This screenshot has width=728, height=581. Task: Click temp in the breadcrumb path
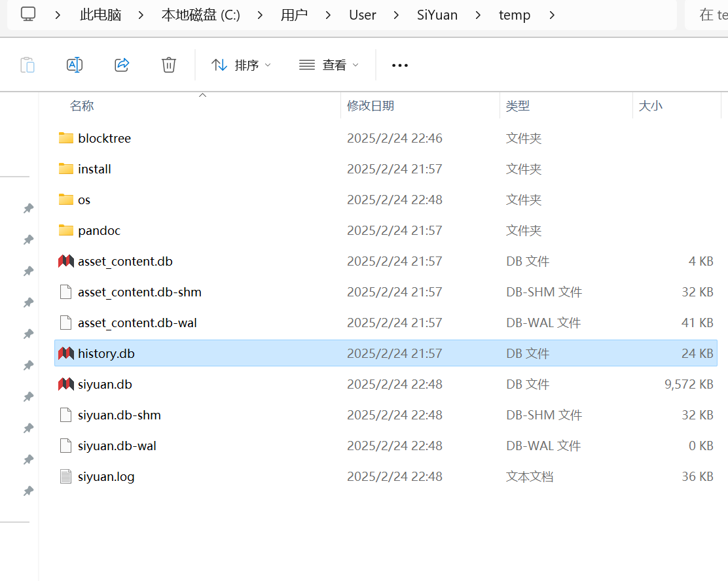click(x=515, y=15)
